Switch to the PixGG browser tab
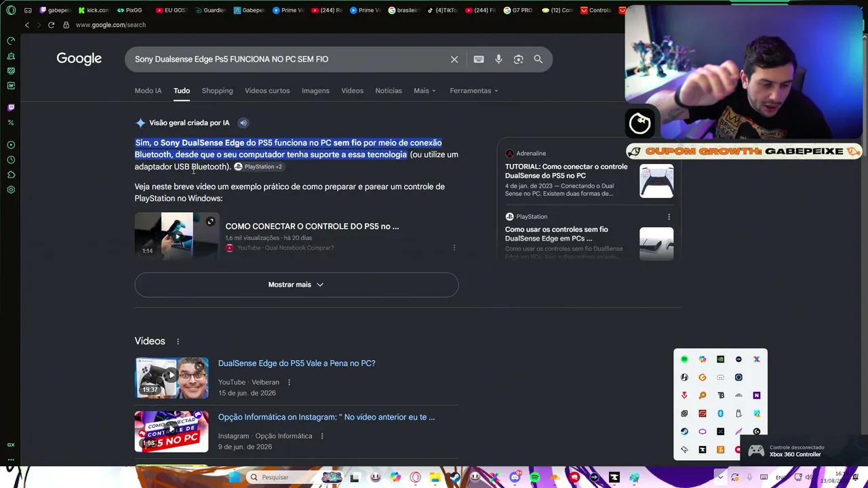 (129, 10)
